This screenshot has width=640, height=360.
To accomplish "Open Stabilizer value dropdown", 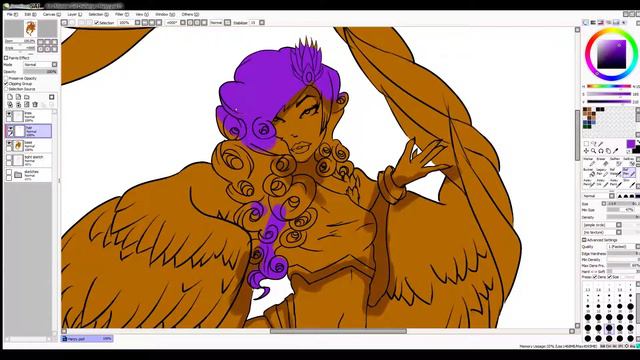I will [x=257, y=23].
